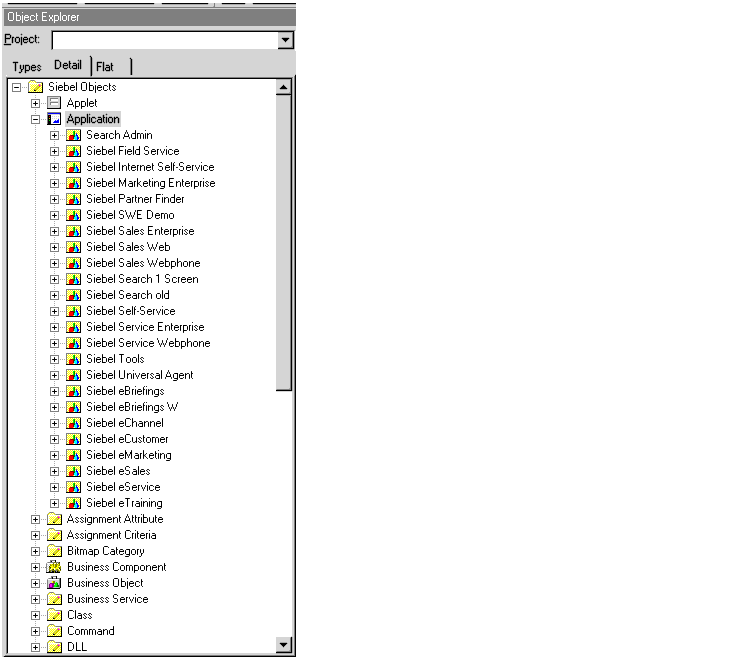750x657 pixels.
Task: Expand the Class node
Action: tap(35, 615)
